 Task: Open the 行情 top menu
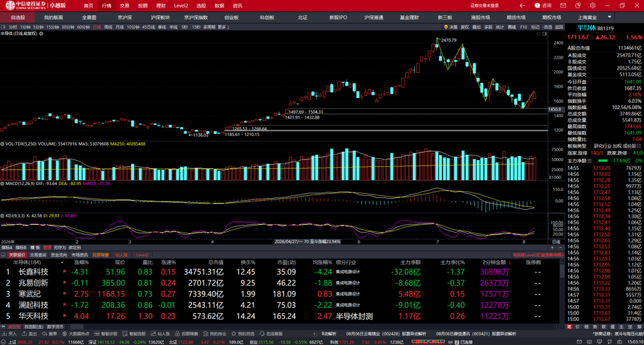point(106,6)
